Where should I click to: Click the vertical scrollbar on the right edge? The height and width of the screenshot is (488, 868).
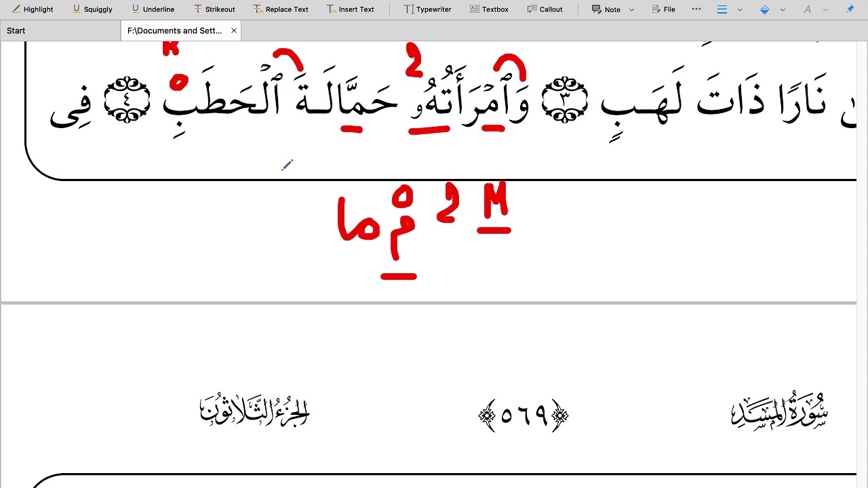coord(862,264)
